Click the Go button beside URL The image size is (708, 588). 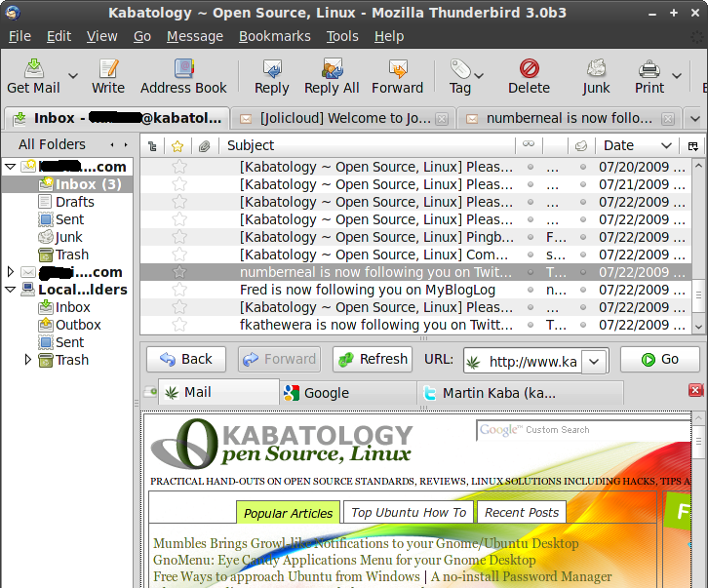[659, 359]
